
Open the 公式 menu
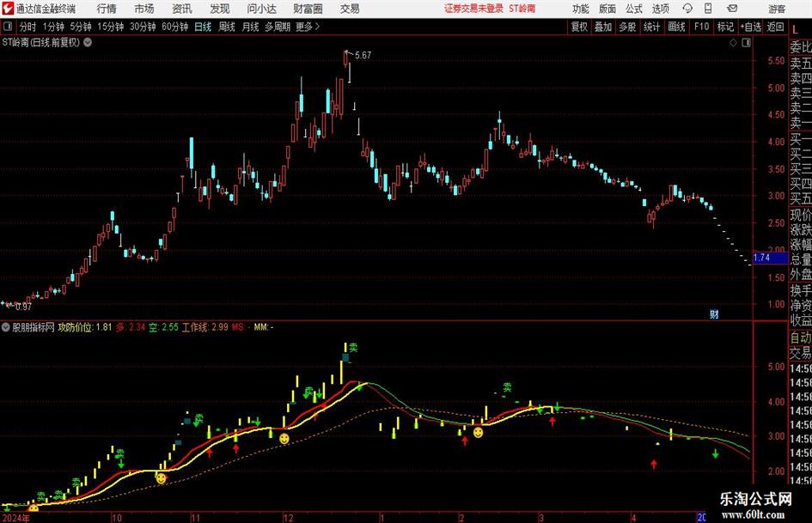tap(634, 9)
